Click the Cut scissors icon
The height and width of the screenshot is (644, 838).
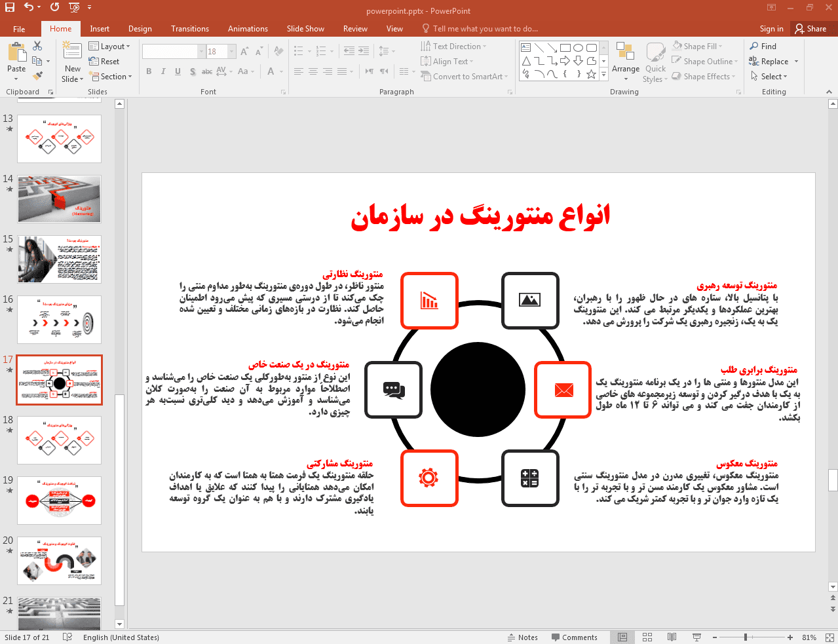37,46
